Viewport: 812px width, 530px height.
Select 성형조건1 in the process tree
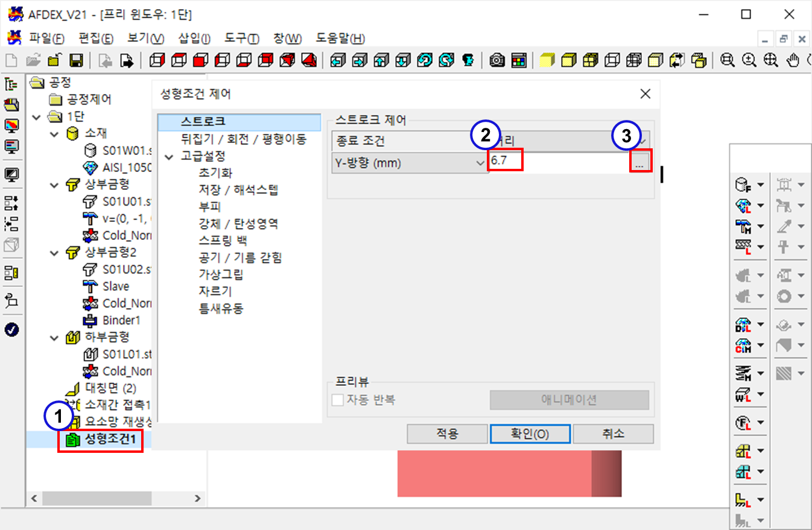[x=109, y=441]
